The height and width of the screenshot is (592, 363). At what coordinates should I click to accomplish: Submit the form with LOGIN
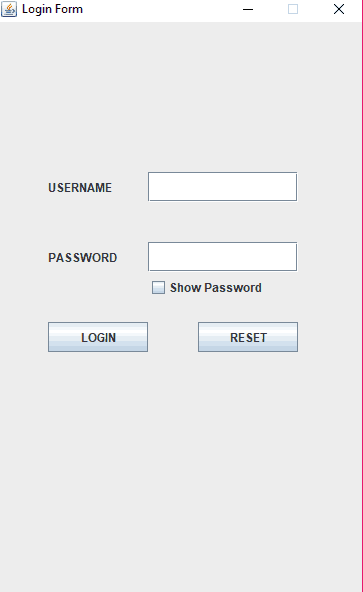click(x=98, y=337)
